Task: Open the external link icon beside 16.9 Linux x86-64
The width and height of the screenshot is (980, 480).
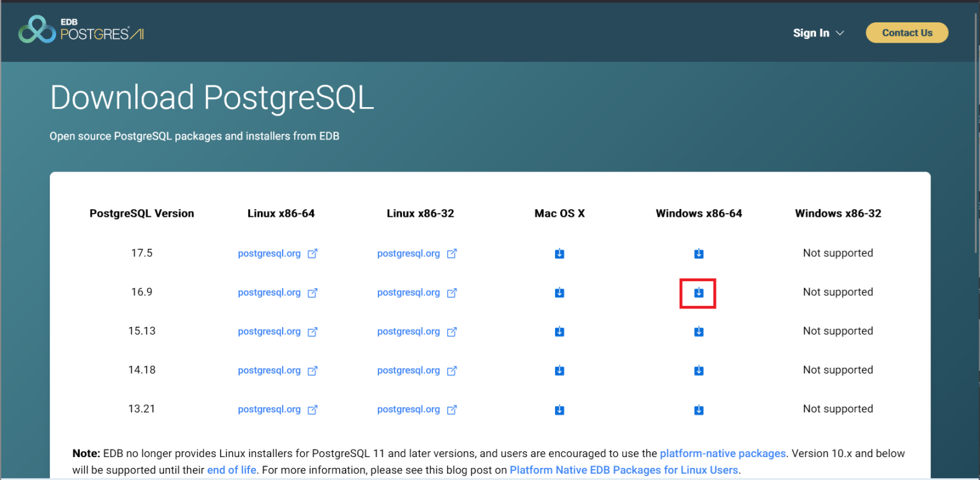Action: pyautogui.click(x=313, y=293)
